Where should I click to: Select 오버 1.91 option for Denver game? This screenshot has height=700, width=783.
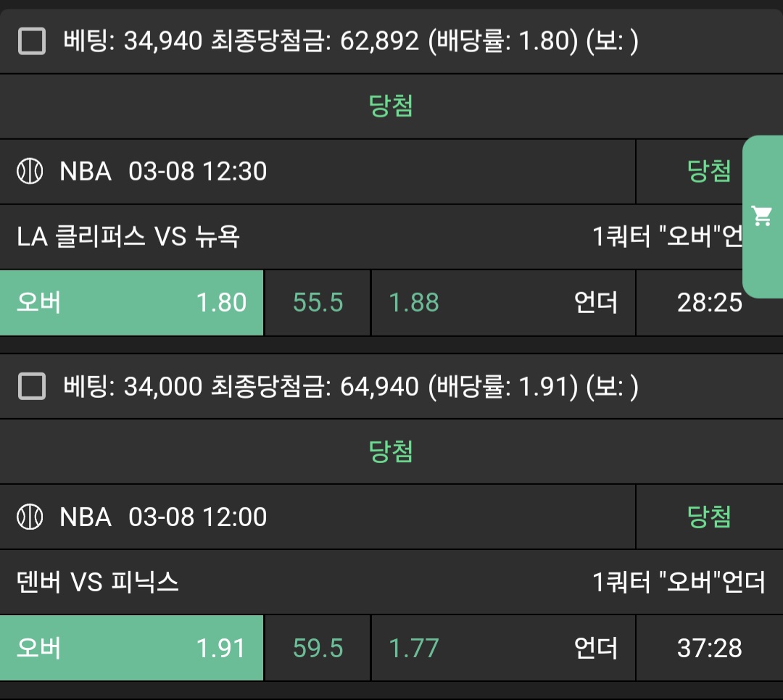[x=131, y=648]
